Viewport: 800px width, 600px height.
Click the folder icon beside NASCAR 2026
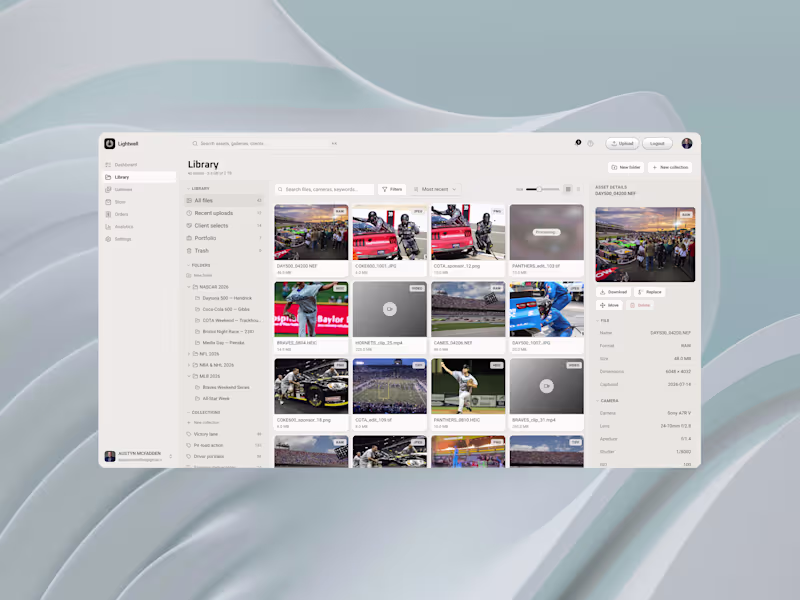coord(195,287)
